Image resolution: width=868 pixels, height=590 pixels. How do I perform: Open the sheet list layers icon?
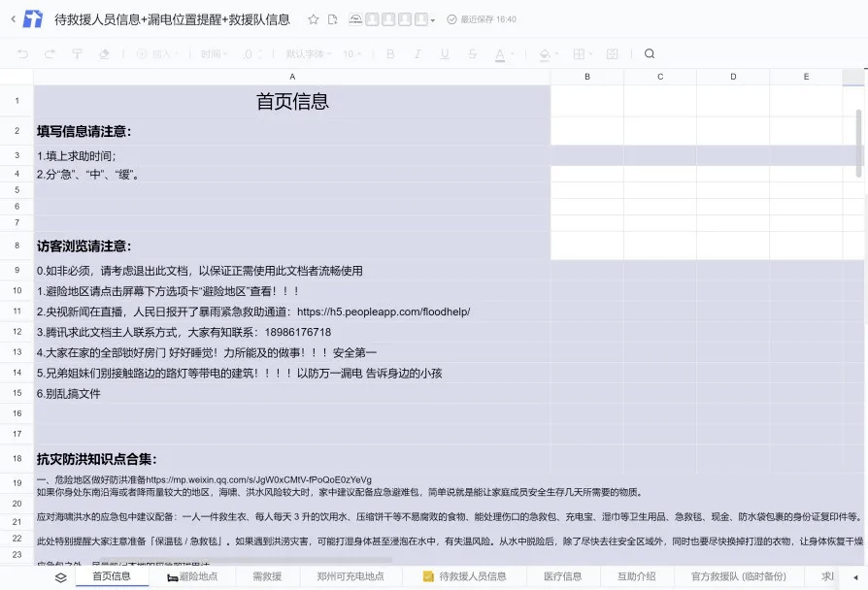tap(61, 577)
